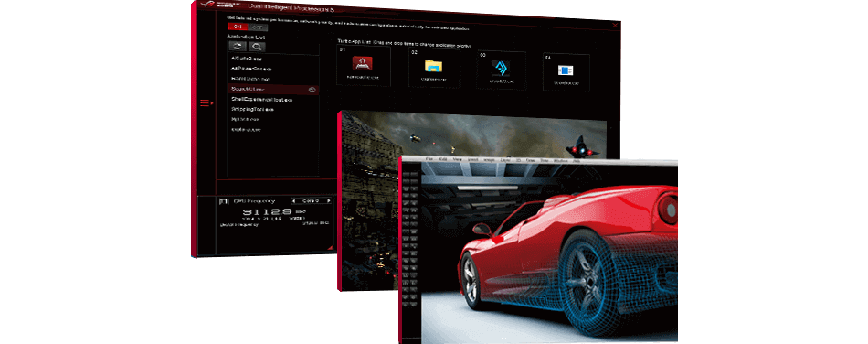Open the File menu in editor window
The image size is (868, 344).
coord(429,159)
